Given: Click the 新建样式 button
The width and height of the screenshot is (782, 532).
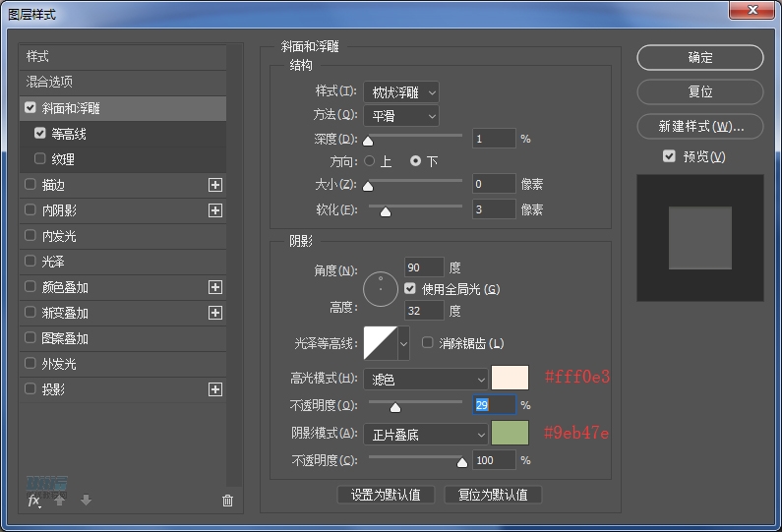Looking at the screenshot, I should tap(699, 127).
